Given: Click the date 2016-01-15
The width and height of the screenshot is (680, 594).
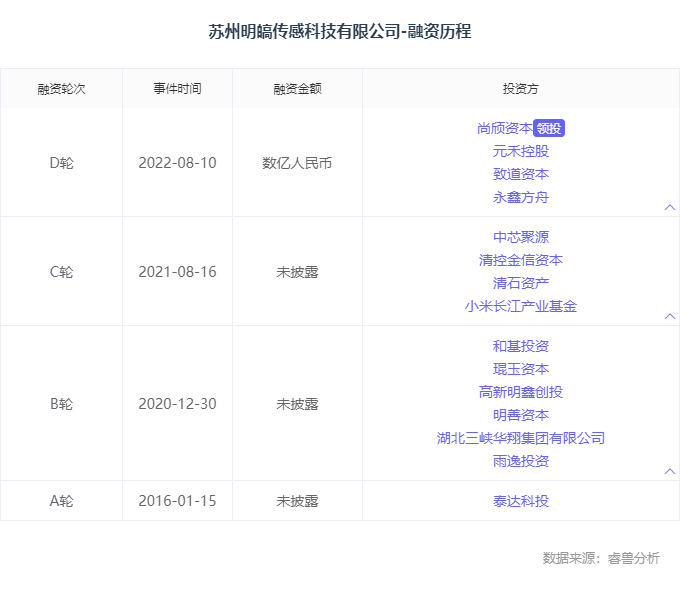Looking at the screenshot, I should 177,501.
